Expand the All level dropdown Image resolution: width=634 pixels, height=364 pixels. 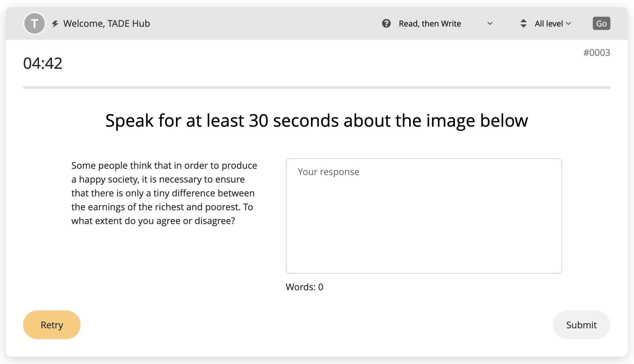pos(553,24)
